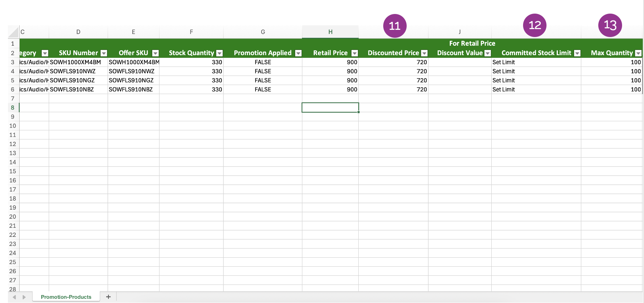Open the SKU Number filter dropdown

[104, 53]
